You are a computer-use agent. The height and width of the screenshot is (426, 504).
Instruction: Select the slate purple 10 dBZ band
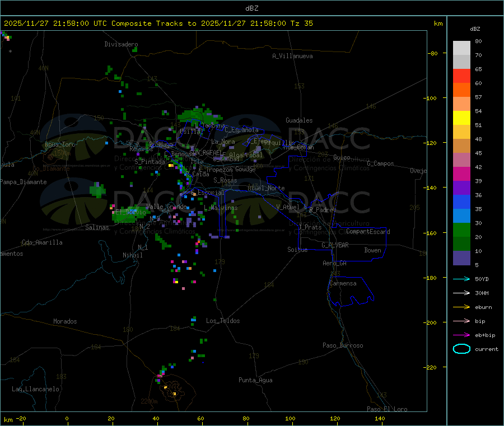(461, 258)
